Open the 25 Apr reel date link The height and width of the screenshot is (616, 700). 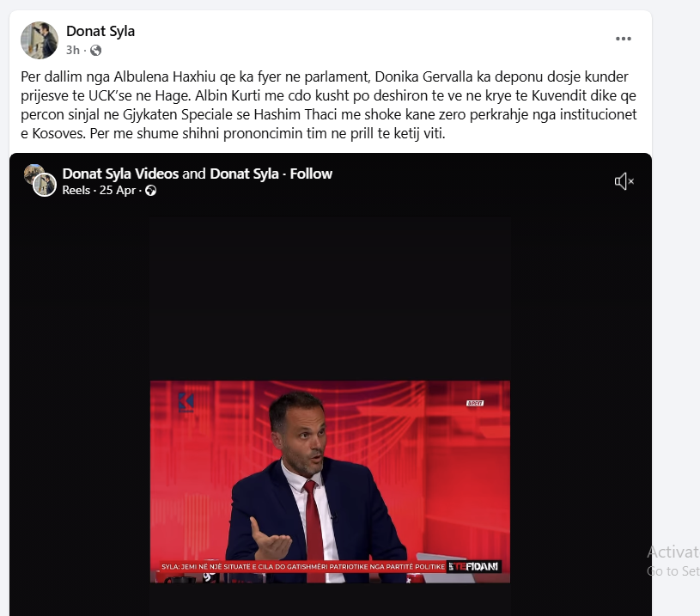118,190
